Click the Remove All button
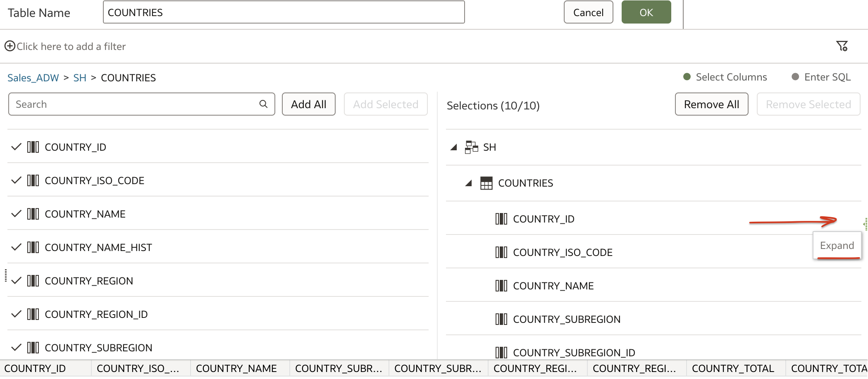Screen dimensions: 868x379 click(711, 104)
